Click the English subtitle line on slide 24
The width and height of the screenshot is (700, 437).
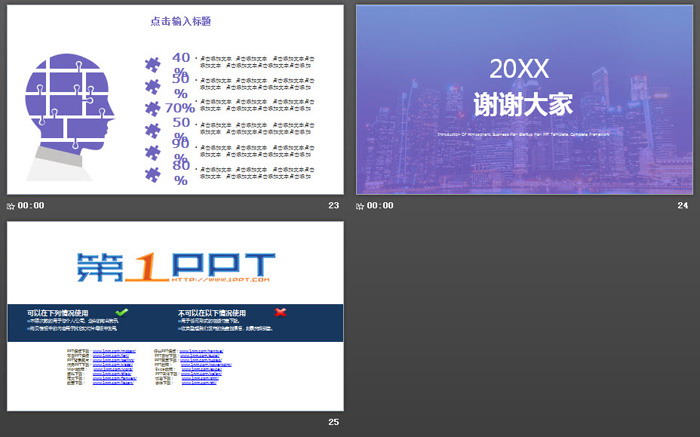click(523, 134)
